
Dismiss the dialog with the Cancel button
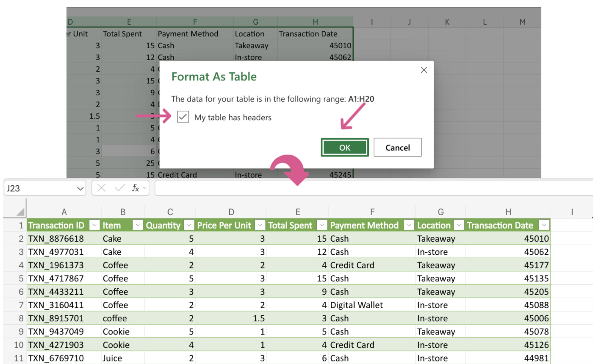pyautogui.click(x=397, y=147)
